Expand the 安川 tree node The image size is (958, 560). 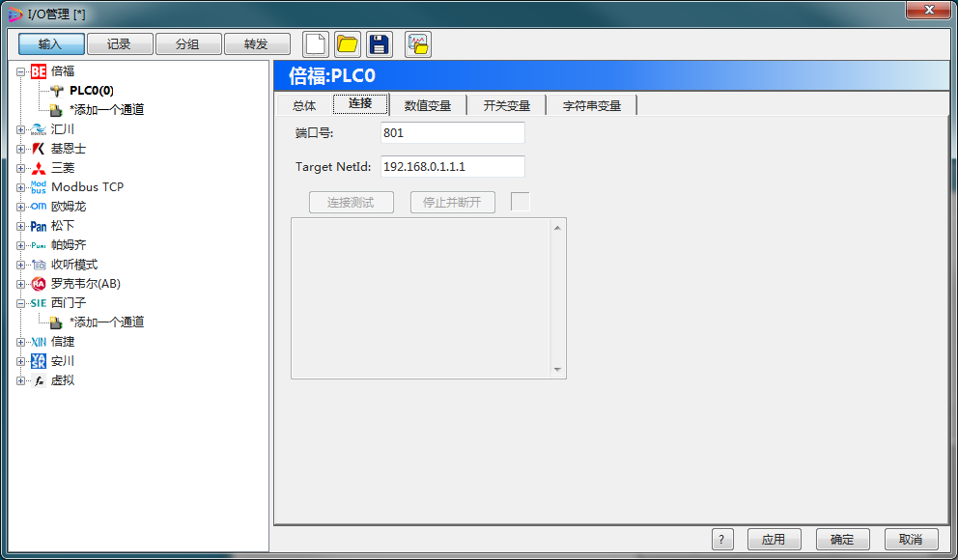pyautogui.click(x=21, y=361)
